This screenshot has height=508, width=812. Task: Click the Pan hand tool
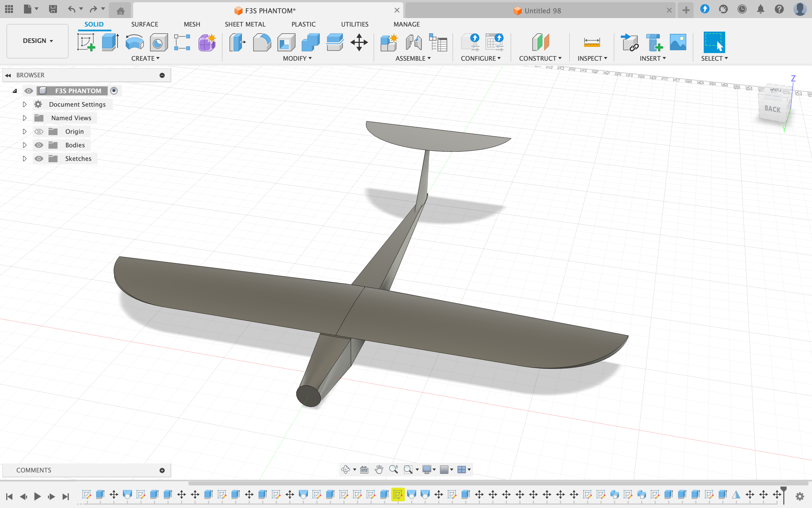[x=379, y=469]
